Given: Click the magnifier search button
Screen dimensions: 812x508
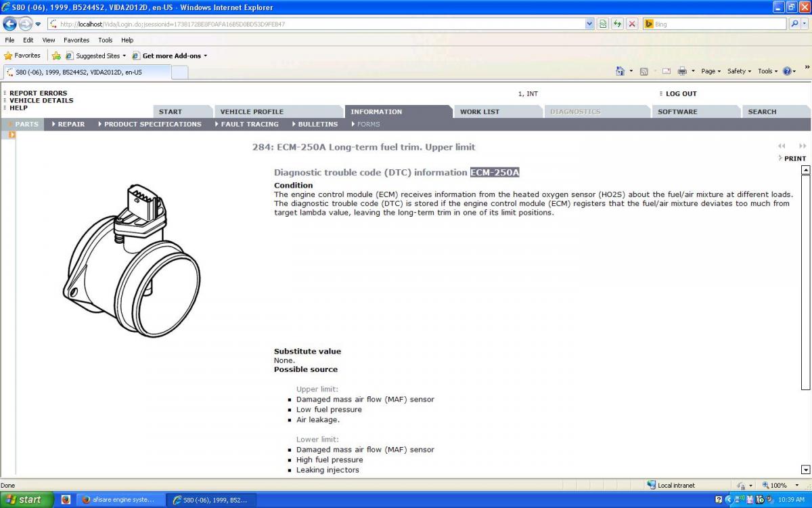Looking at the screenshot, I should (794, 24).
